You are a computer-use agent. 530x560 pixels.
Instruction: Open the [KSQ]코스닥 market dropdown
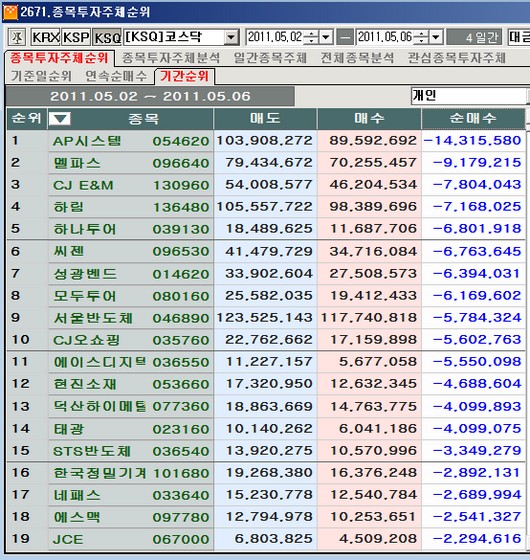(232, 37)
